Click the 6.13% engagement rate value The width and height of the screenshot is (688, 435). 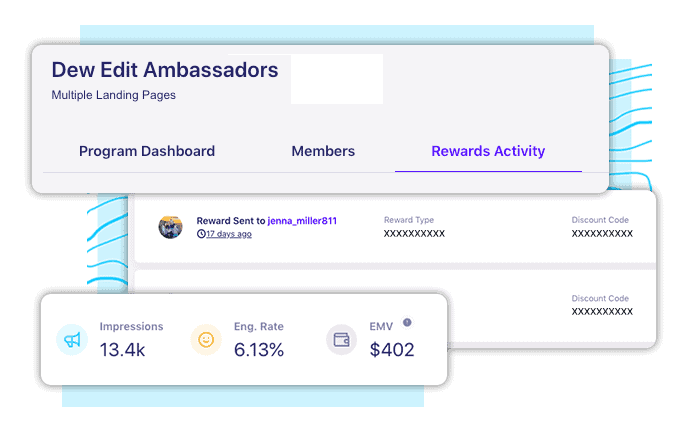point(259,350)
